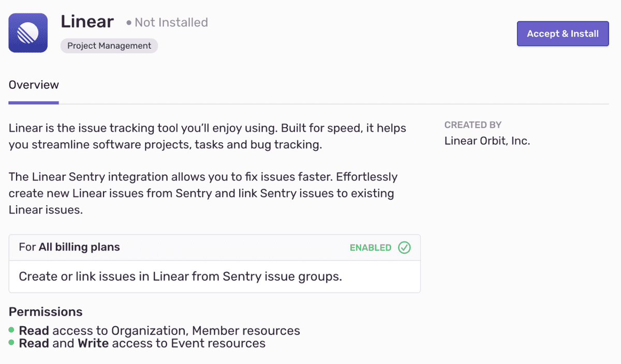621x364 pixels.
Task: Click the ENABLED status text
Action: (371, 248)
